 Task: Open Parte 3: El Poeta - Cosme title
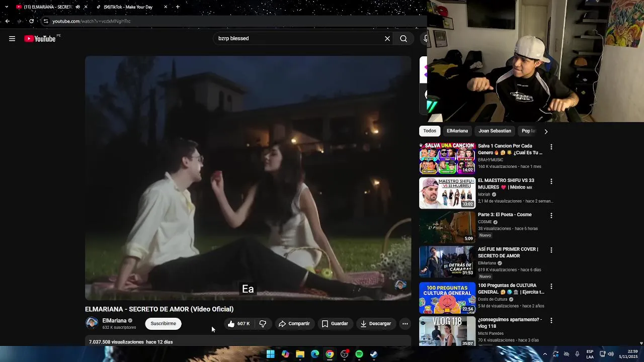pyautogui.click(x=505, y=215)
